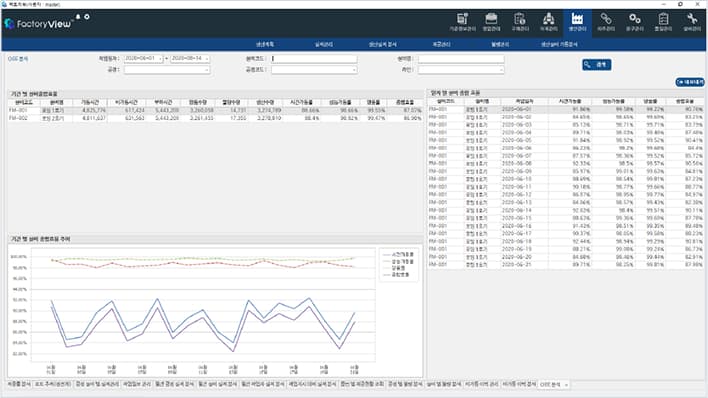This screenshot has width=708, height=398.
Task: Select the FM-001 row in the left summary table
Action: pyautogui.click(x=215, y=110)
